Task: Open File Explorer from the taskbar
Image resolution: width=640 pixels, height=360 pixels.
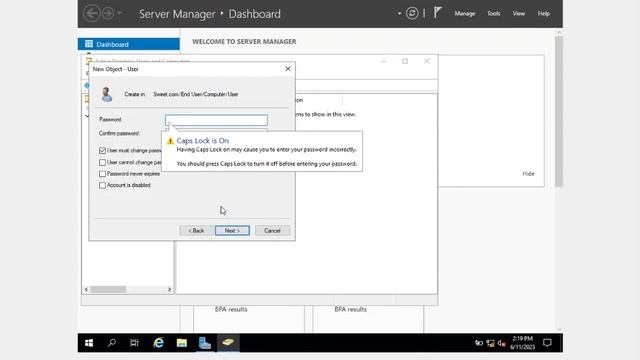Action: pyautogui.click(x=182, y=343)
